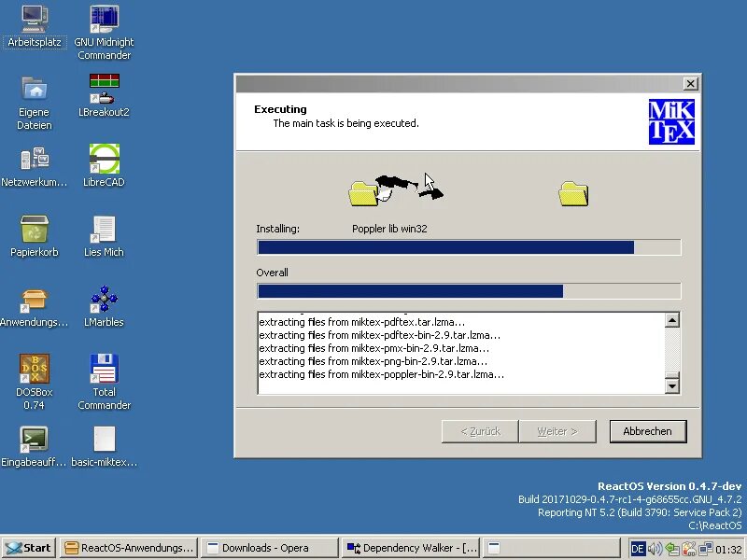Screen dimensions: 747x560
Task: Click the Overall progress bar
Action: [470, 291]
